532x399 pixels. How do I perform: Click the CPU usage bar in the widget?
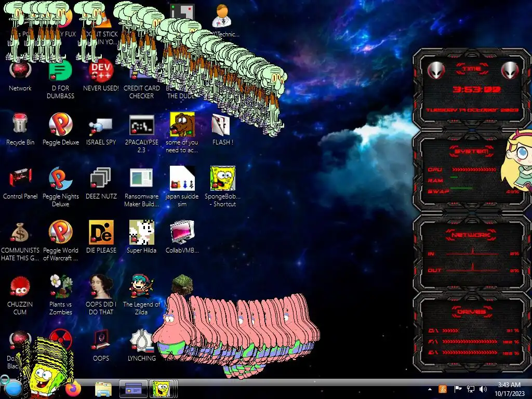point(474,169)
